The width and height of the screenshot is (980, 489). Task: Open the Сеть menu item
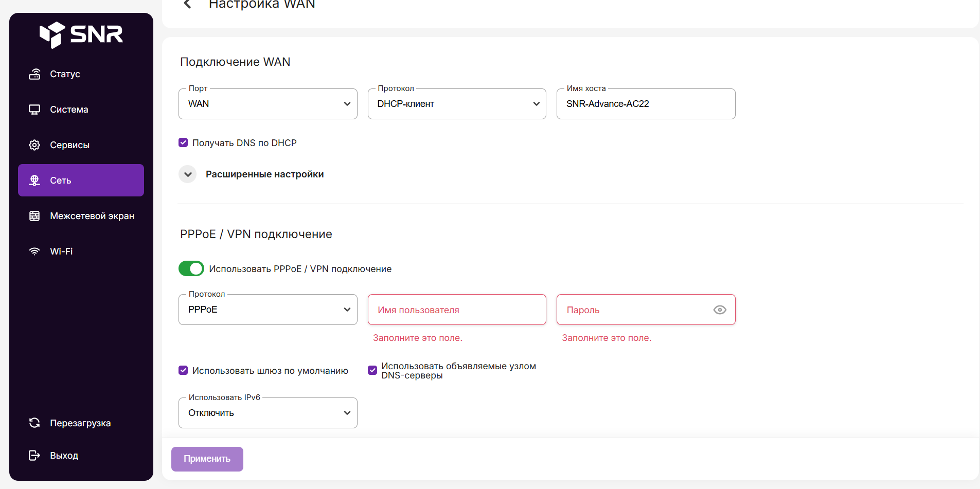81,180
